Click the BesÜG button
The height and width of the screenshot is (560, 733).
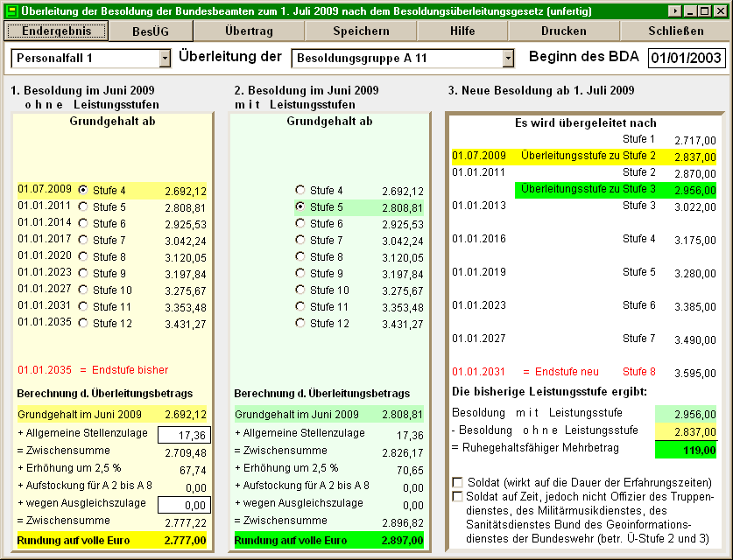[x=151, y=31]
